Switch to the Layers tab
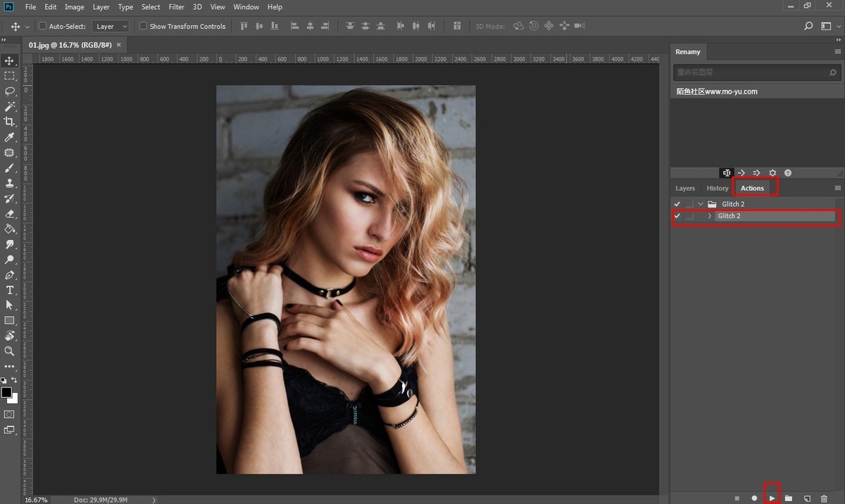The height and width of the screenshot is (504, 845). 685,188
